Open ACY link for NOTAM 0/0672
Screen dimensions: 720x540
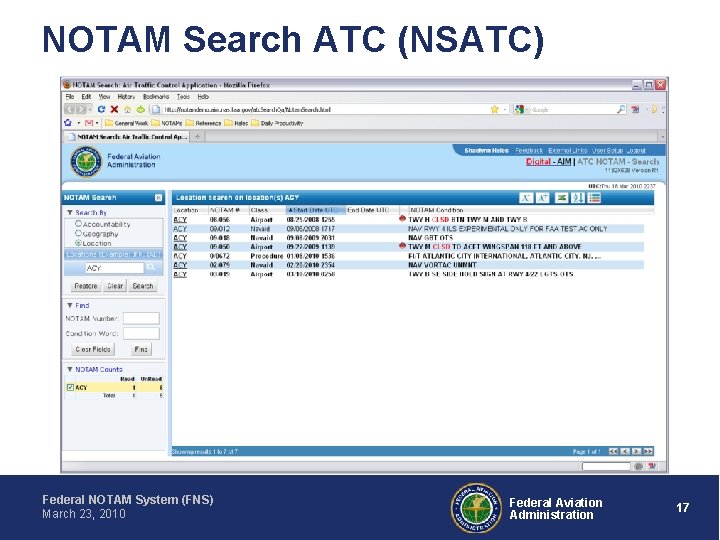180,256
